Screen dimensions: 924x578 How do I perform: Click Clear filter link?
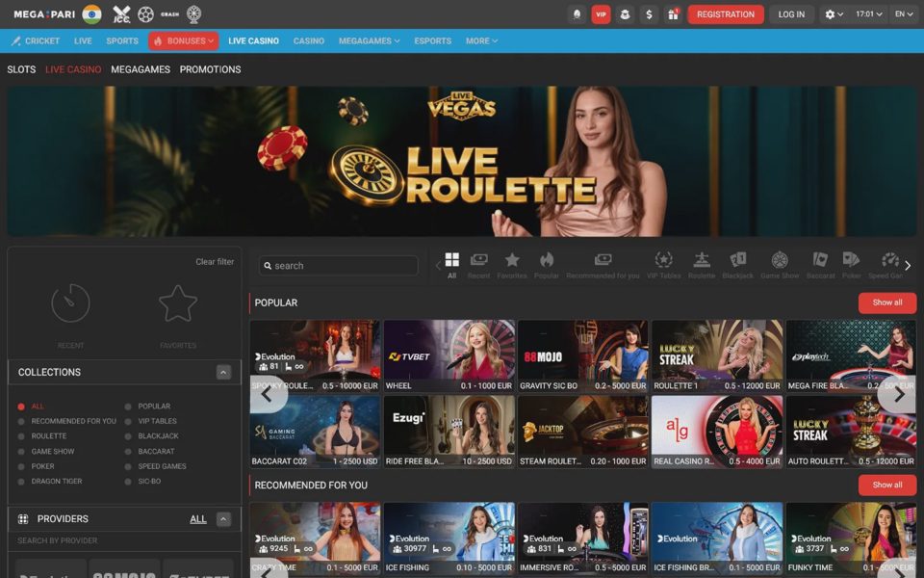click(215, 262)
